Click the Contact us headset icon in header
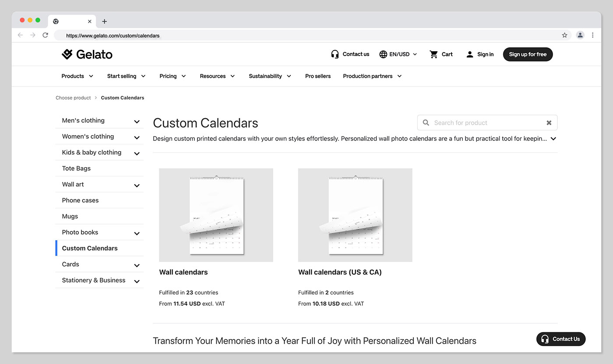 [335, 54]
